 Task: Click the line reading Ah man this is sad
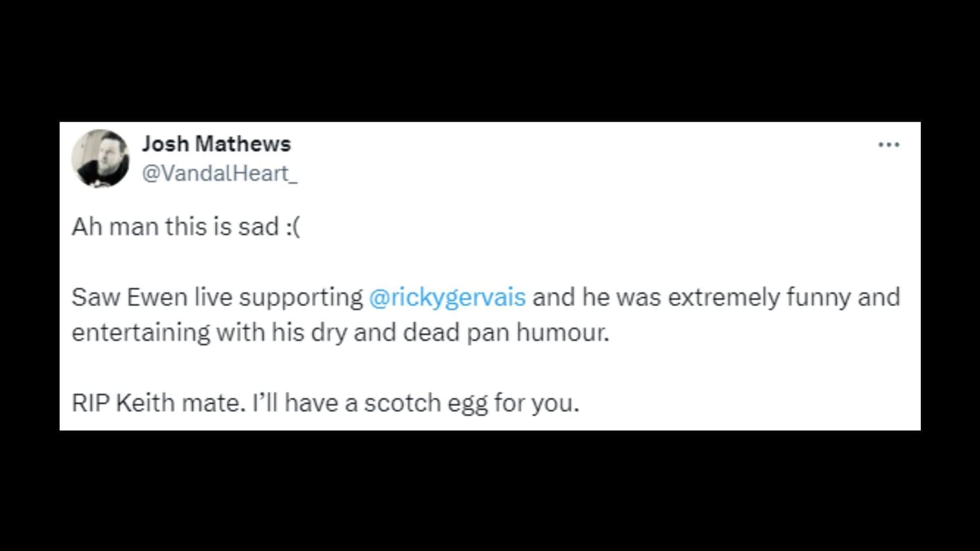[185, 226]
